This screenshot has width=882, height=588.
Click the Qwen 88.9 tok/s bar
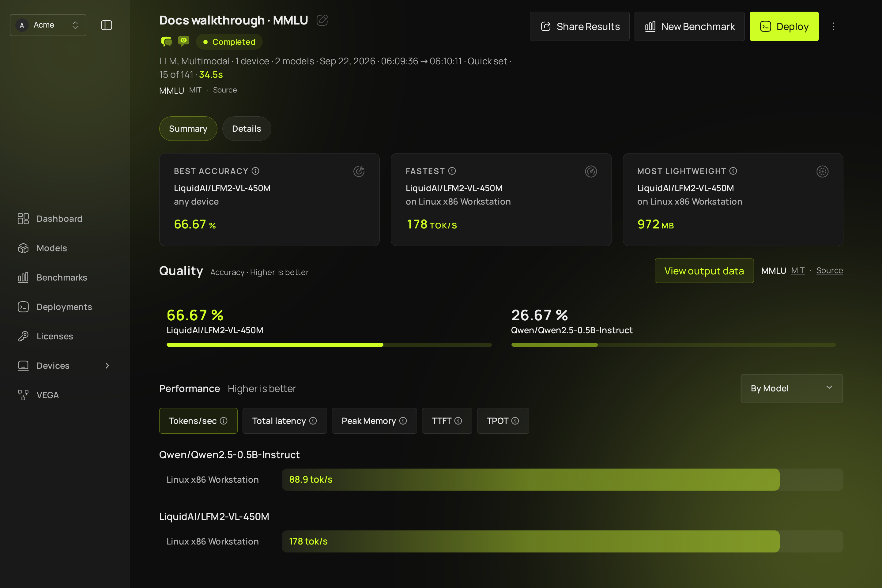coord(562,479)
